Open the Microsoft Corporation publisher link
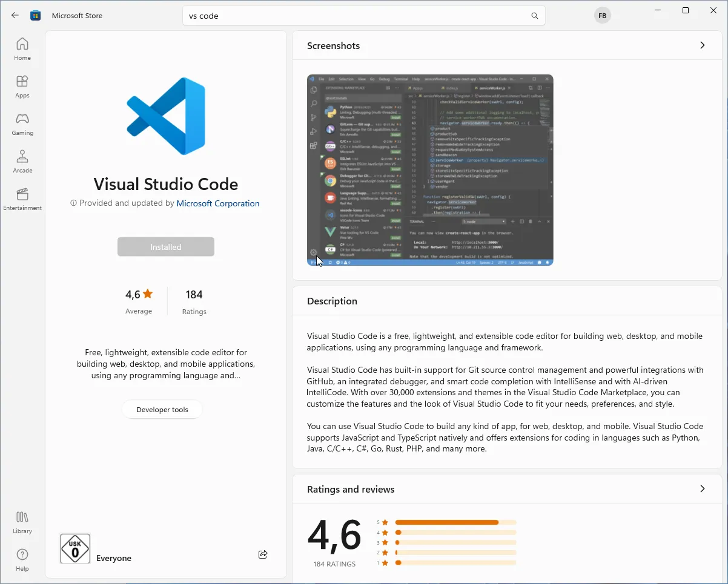The width and height of the screenshot is (728, 584). [217, 203]
